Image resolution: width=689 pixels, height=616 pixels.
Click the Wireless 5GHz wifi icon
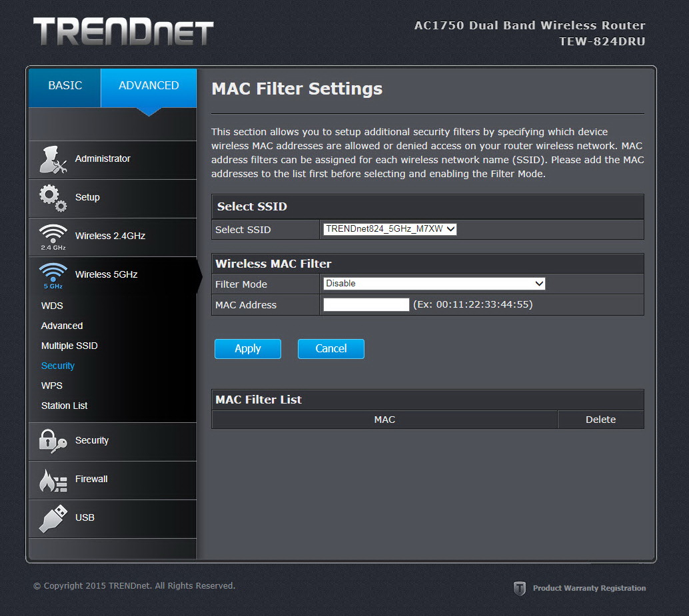pos(53,276)
